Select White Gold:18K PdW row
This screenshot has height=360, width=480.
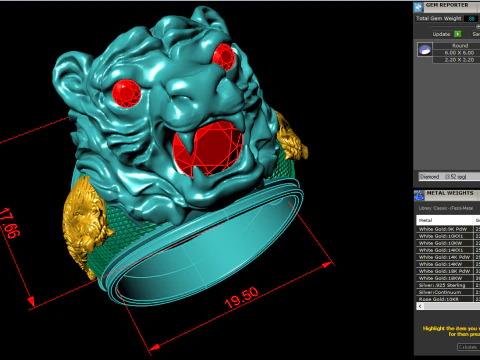[x=448, y=271]
